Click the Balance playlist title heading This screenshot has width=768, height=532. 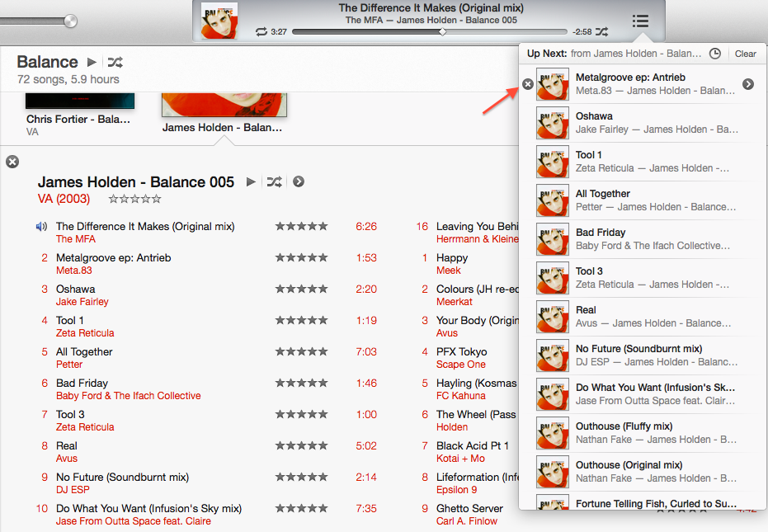(x=48, y=62)
